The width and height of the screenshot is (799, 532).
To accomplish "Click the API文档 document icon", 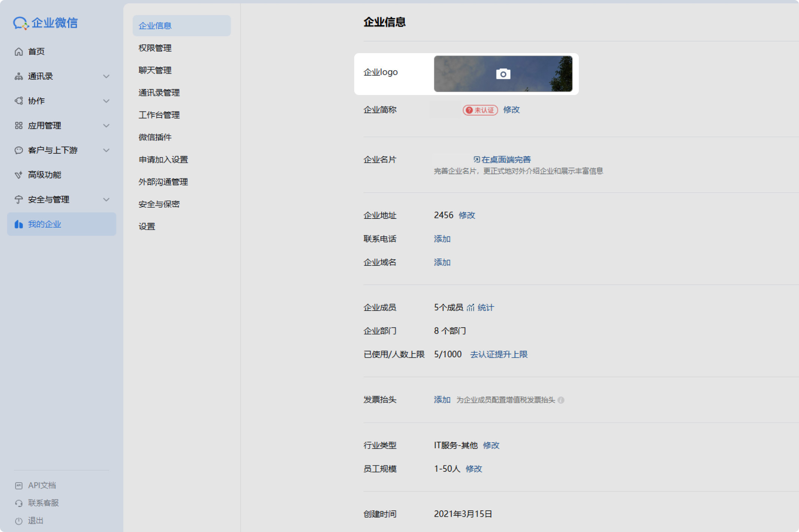I will point(19,486).
